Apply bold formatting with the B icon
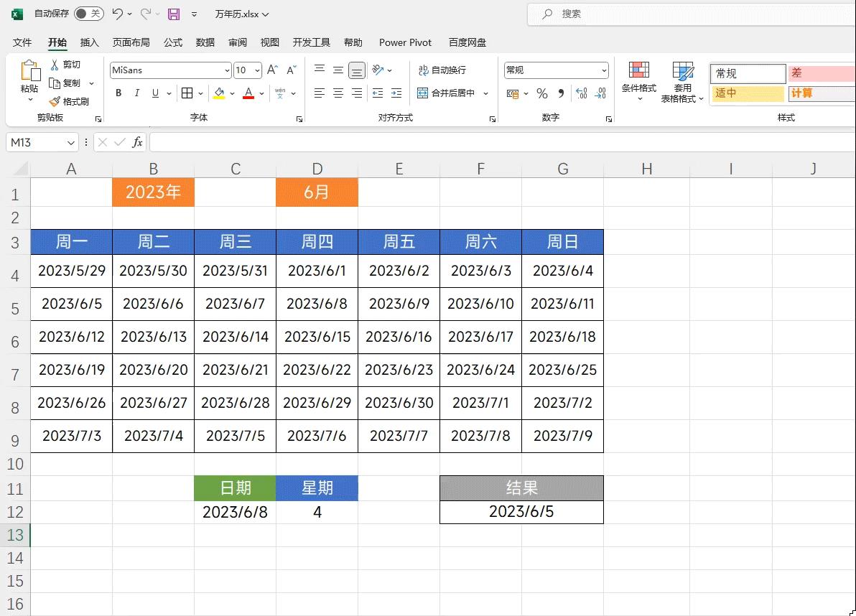The image size is (856, 616). 118,93
